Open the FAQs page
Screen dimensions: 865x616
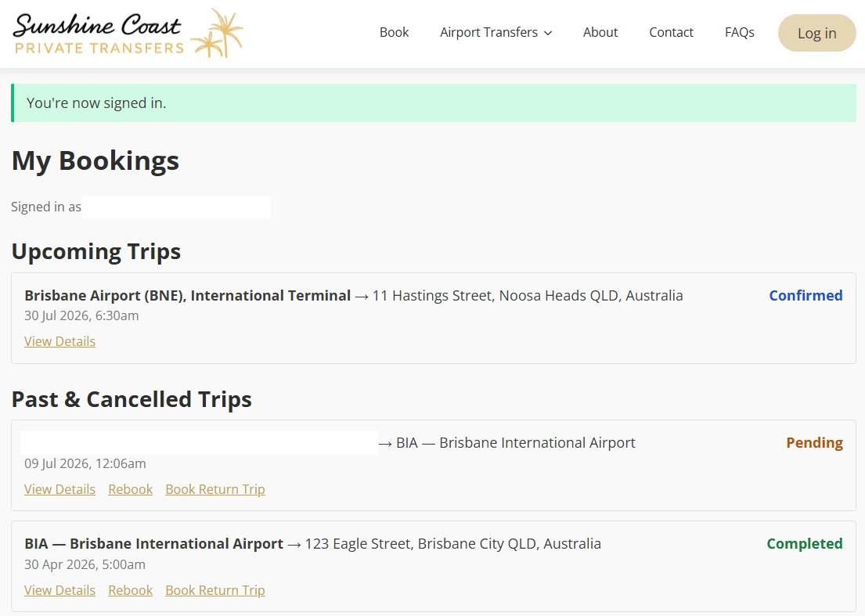pos(739,33)
